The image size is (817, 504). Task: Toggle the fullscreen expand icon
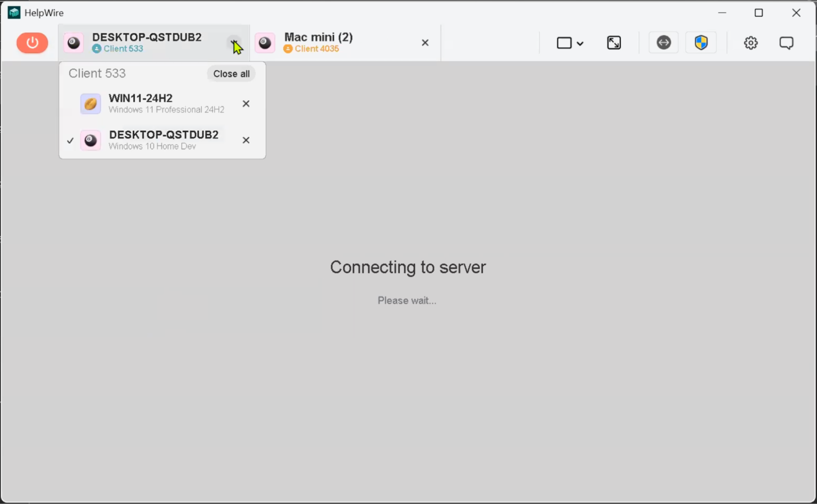[614, 43]
